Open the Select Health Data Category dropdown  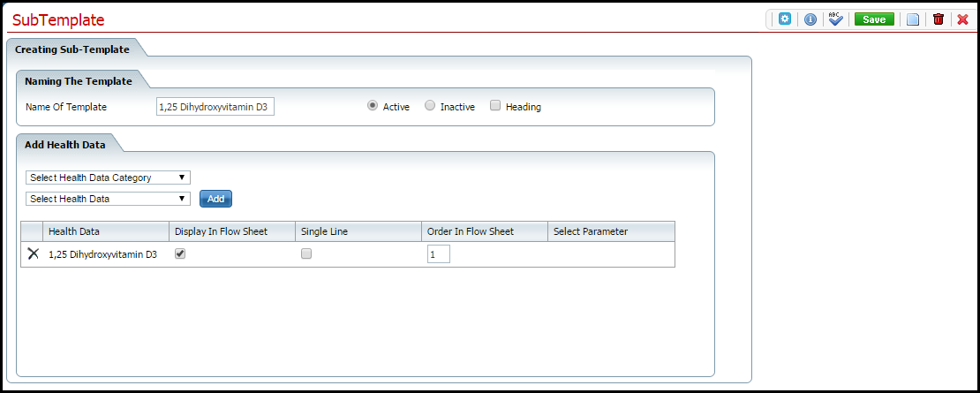[109, 178]
